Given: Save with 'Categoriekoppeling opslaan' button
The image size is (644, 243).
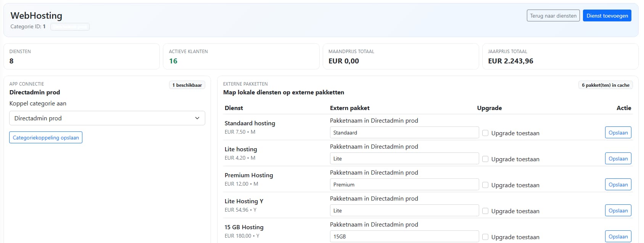Looking at the screenshot, I should tap(46, 138).
